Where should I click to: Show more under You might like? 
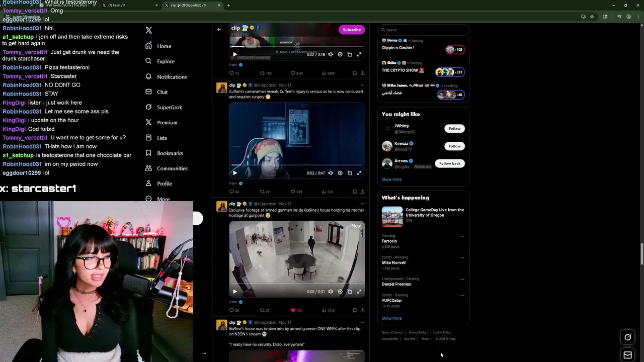tap(391, 179)
